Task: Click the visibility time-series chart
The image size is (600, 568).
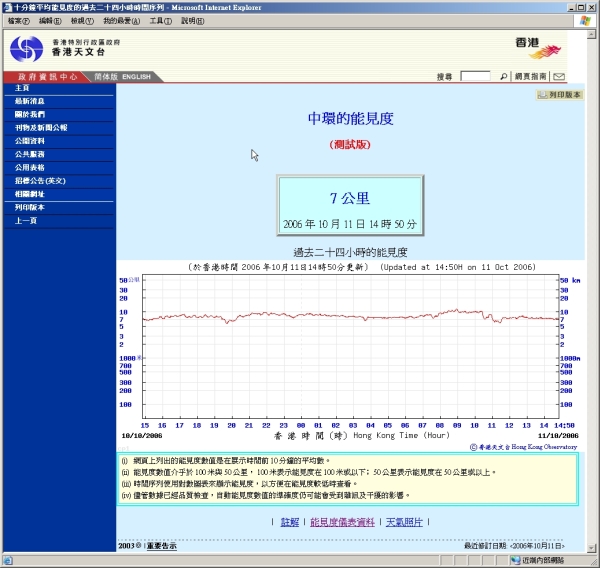Action: pos(351,346)
